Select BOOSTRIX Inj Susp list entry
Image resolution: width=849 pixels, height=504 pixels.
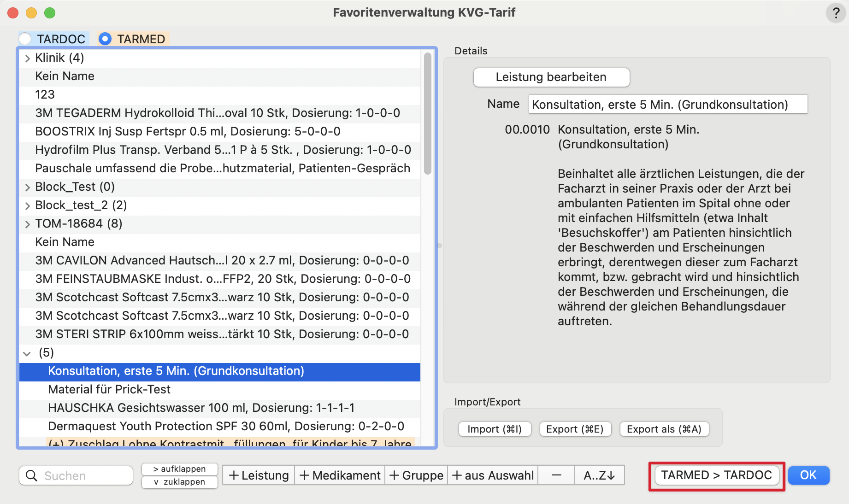188,132
